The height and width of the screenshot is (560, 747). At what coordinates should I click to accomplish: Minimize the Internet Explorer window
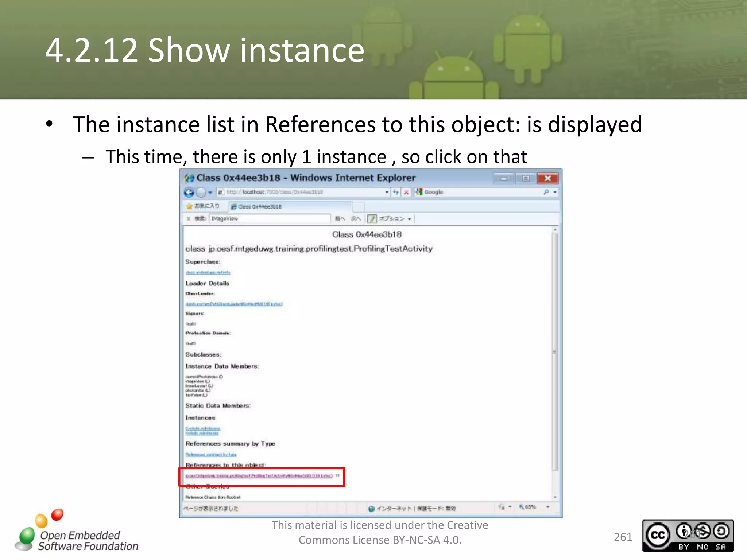[x=504, y=178]
